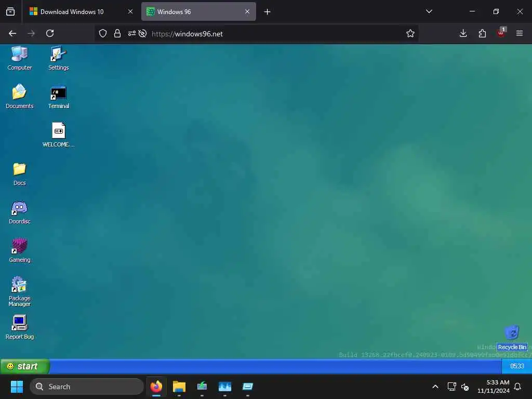532x399 pixels.
Task: Expand the list all tabs dropdown
Action: 429,11
